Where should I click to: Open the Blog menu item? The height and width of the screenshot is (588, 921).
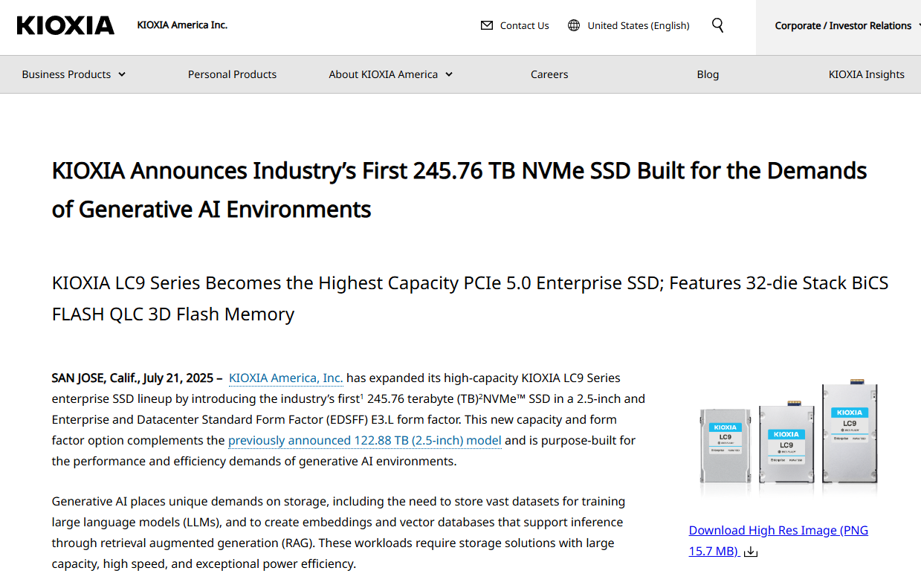pos(708,74)
